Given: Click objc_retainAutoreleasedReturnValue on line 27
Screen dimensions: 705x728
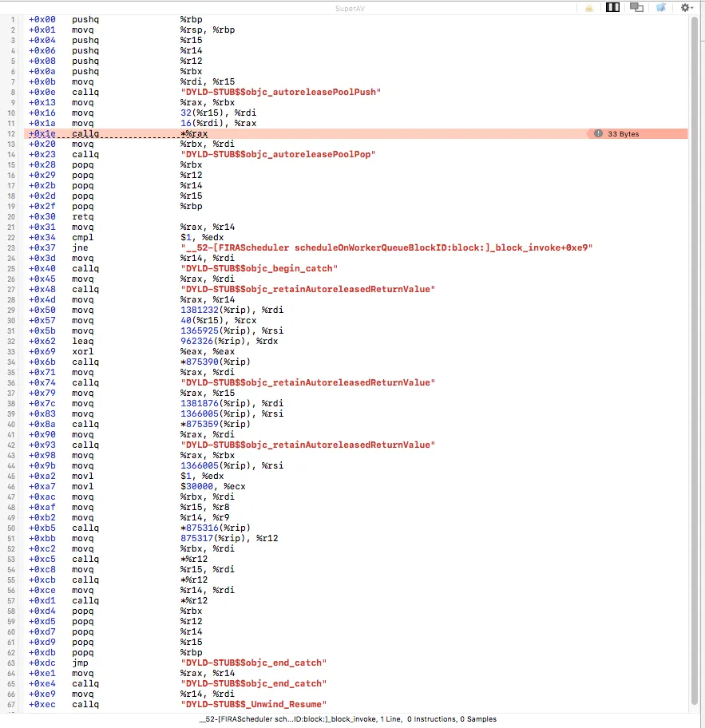Looking at the screenshot, I should [x=307, y=289].
